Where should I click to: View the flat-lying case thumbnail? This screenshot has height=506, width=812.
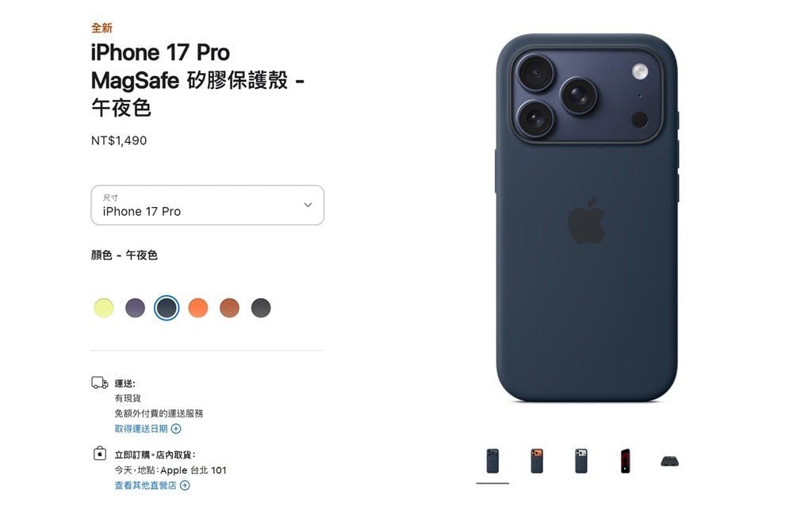pos(669,461)
